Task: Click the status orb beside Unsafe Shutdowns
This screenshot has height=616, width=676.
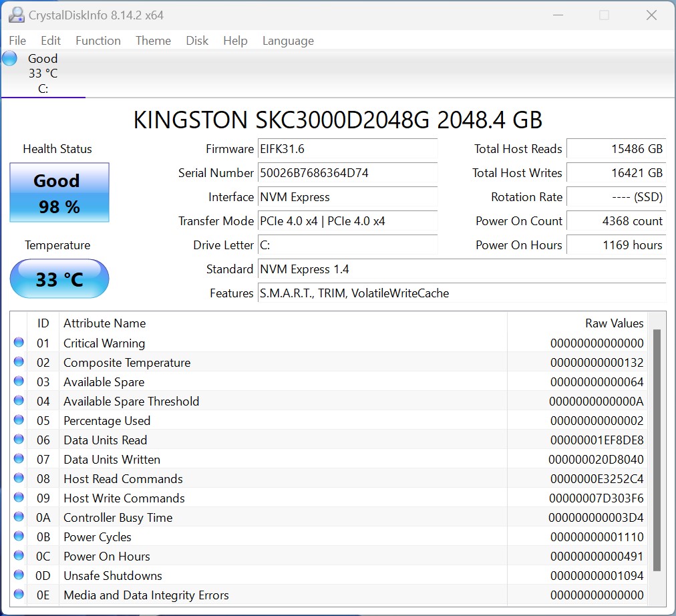Action: tap(19, 575)
